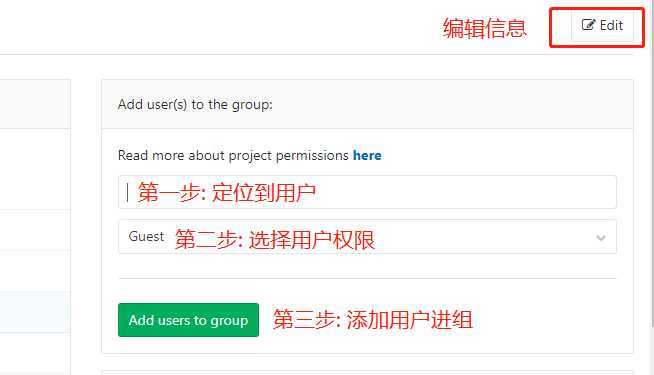This screenshot has width=654, height=375.
Task: Click the pencil icon in Edit button
Action: (x=588, y=25)
